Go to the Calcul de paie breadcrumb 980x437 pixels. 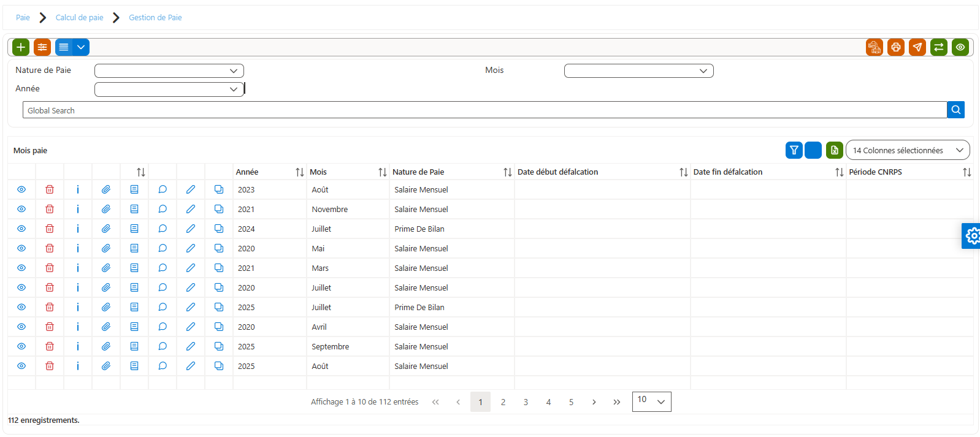tap(79, 18)
